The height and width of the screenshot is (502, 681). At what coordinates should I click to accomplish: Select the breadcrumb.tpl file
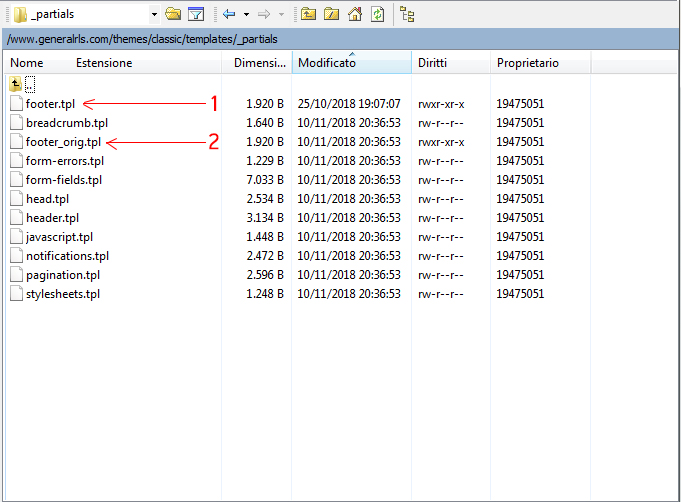[x=67, y=123]
